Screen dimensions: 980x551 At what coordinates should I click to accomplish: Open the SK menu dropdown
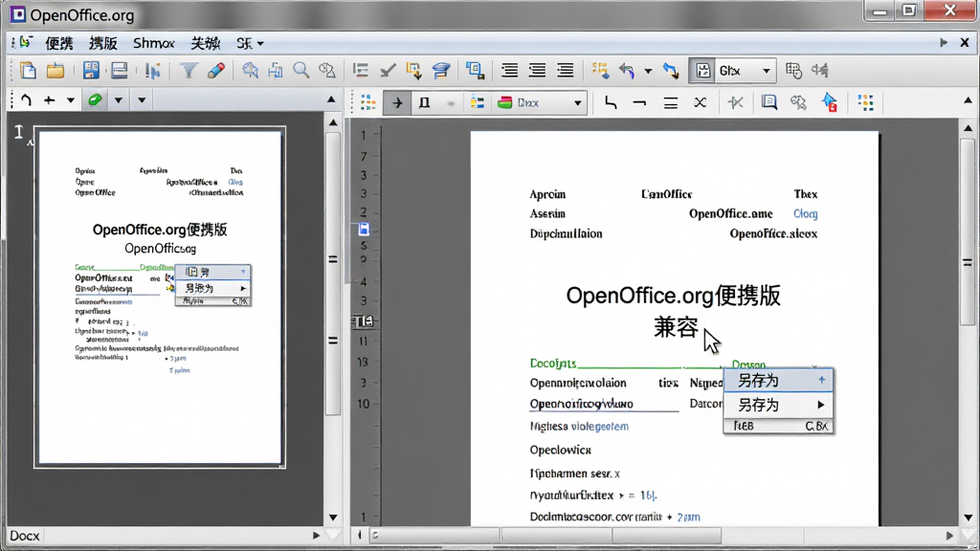coord(250,43)
